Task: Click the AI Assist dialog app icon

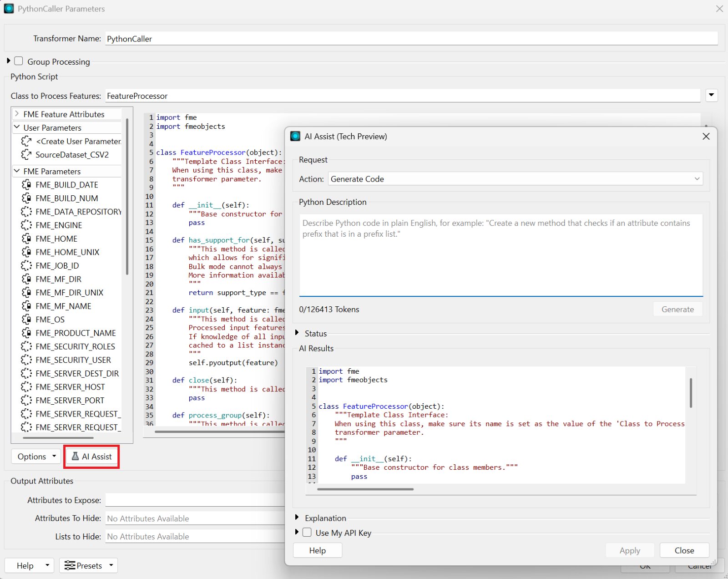Action: (x=295, y=136)
